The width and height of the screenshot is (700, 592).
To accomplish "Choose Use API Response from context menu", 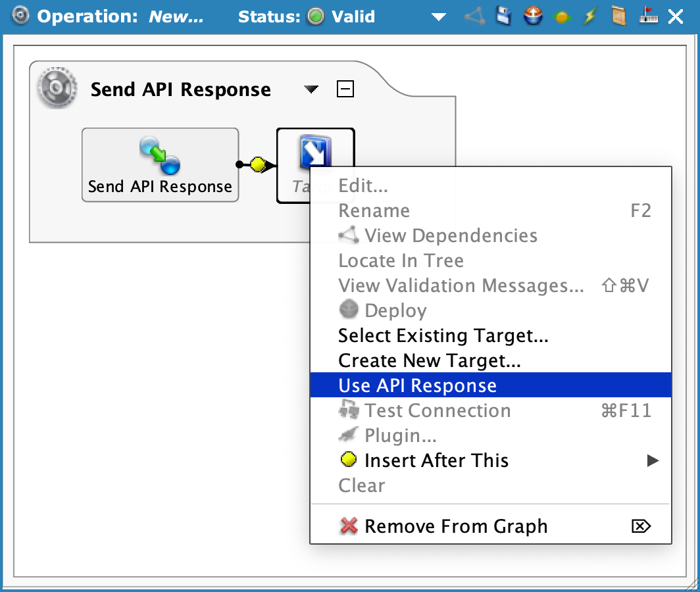I will tap(417, 385).
